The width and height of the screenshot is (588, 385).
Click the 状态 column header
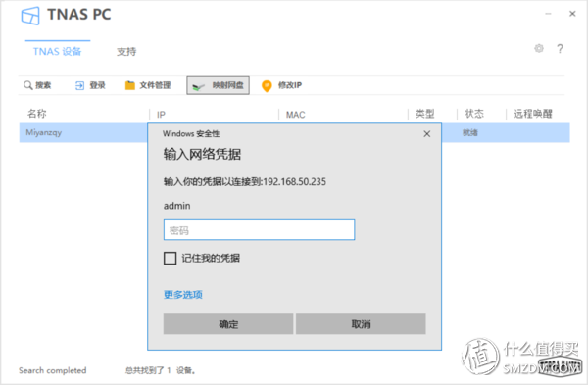474,114
